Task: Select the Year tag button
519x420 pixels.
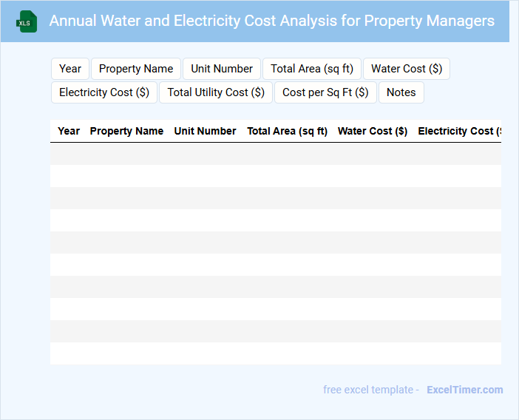Action: click(70, 69)
